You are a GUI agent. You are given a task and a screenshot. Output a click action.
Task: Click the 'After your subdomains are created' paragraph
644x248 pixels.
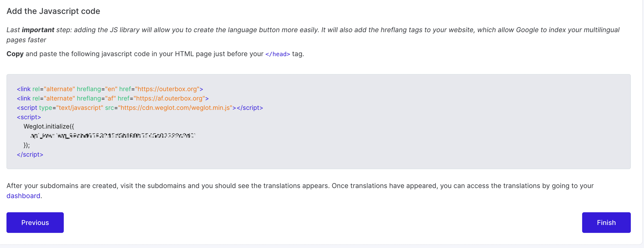point(300,191)
